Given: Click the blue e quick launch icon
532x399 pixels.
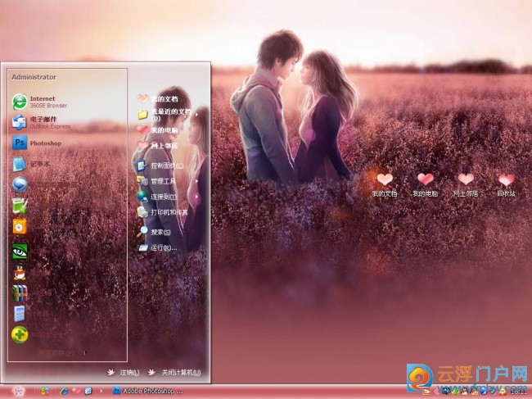Looking at the screenshot, I should (x=88, y=391).
